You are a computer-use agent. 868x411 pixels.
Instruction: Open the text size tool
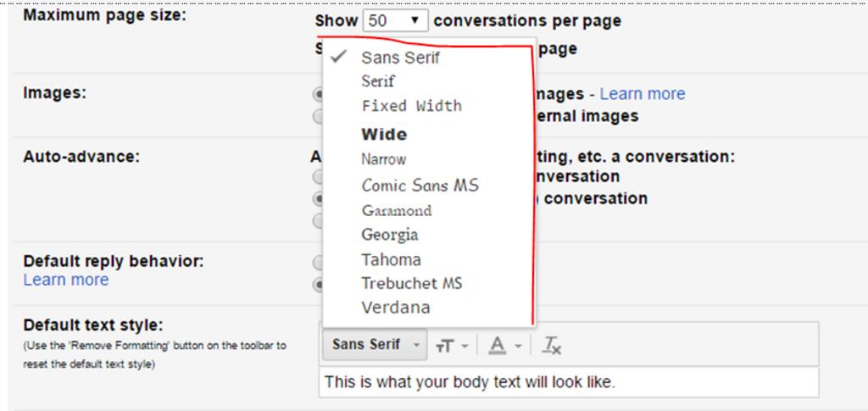point(445,345)
